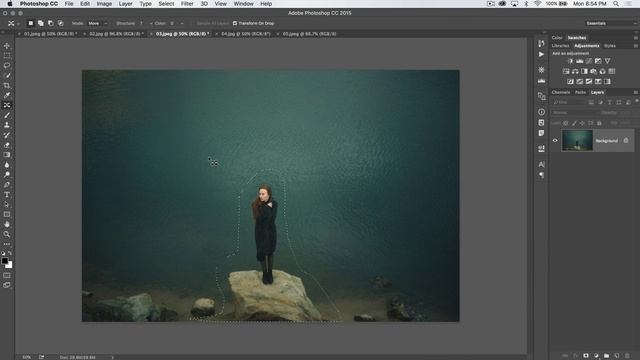Image resolution: width=640 pixels, height=360 pixels.
Task: Select the Quick Selection tool
Action: click(x=7, y=76)
